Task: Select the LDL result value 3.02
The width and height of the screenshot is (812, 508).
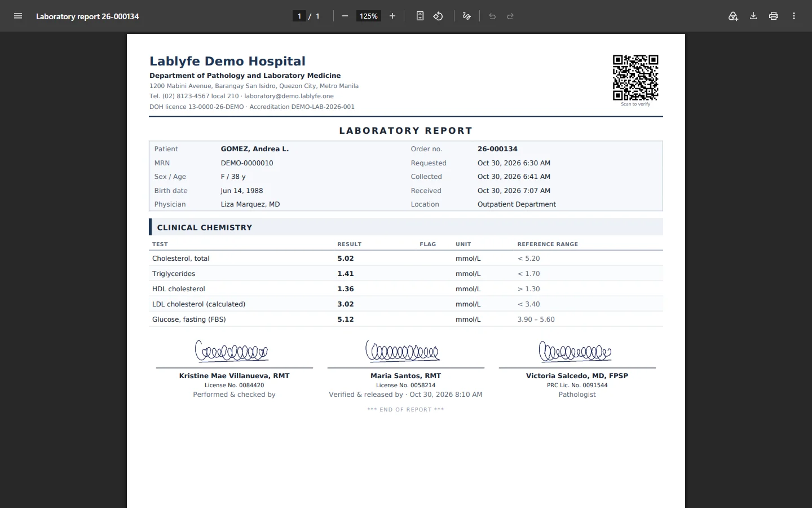Action: point(346,304)
